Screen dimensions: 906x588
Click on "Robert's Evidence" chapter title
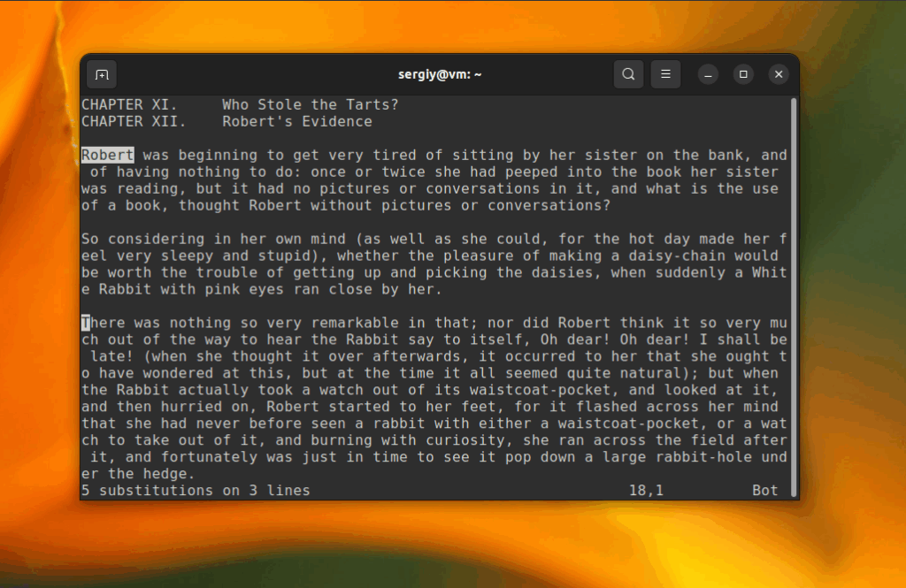point(297,122)
